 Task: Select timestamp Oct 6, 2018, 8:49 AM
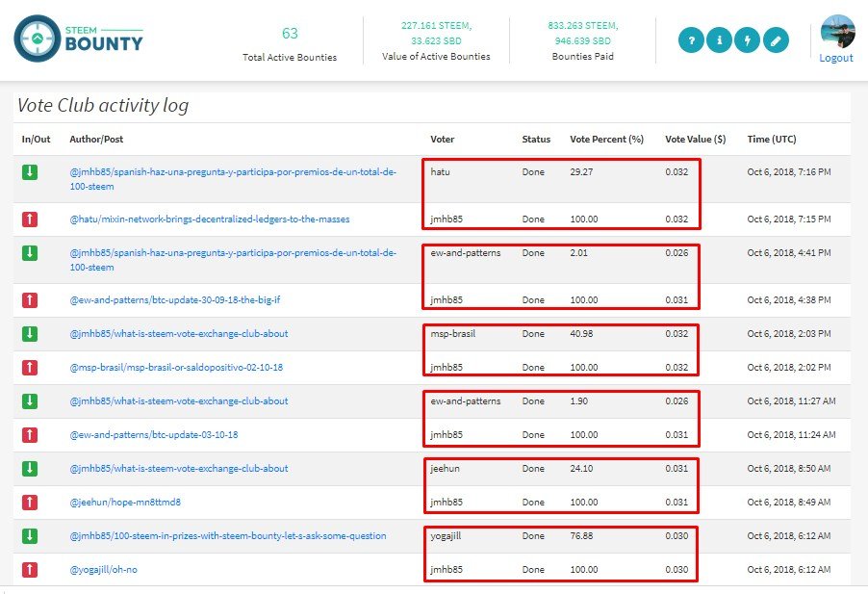pyautogui.click(x=789, y=503)
